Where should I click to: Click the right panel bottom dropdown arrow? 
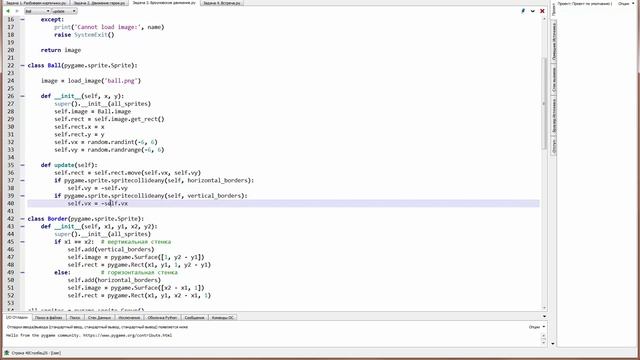[553, 344]
